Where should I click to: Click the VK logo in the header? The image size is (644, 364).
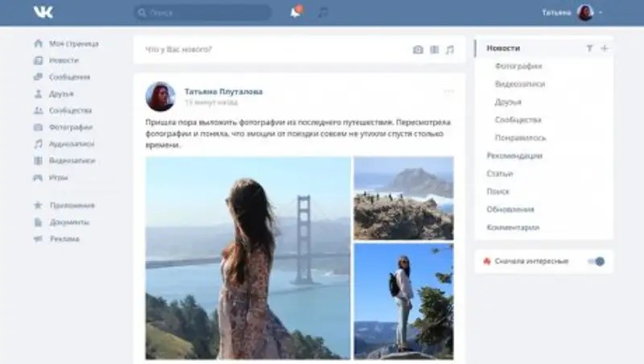(x=43, y=12)
